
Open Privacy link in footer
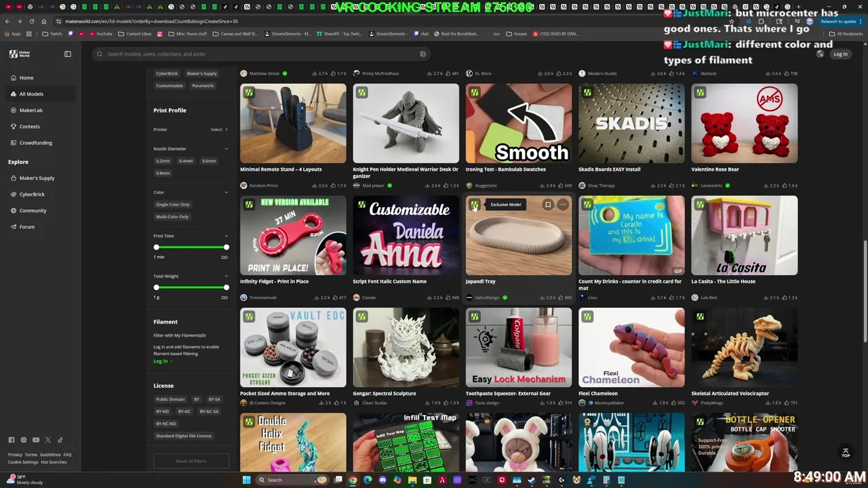point(15,455)
